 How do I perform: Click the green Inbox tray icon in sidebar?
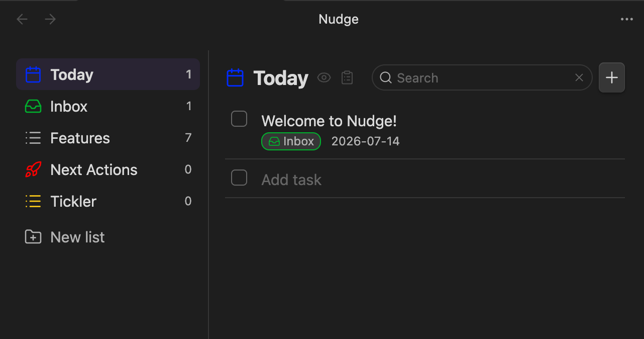tap(33, 106)
